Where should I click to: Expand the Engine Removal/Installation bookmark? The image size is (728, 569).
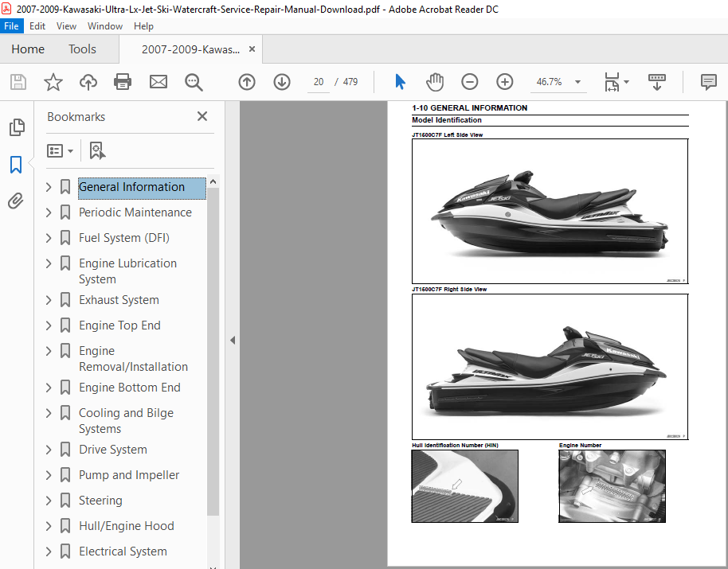pos(49,351)
